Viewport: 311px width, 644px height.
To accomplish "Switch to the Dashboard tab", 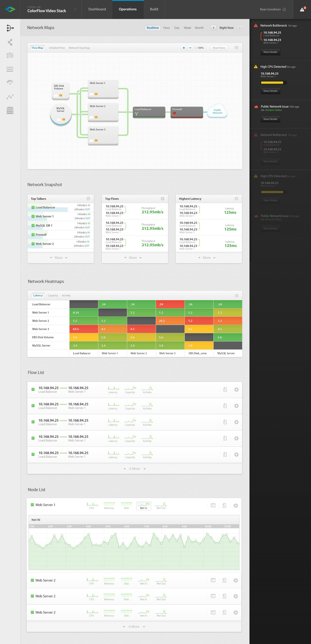I will (97, 9).
